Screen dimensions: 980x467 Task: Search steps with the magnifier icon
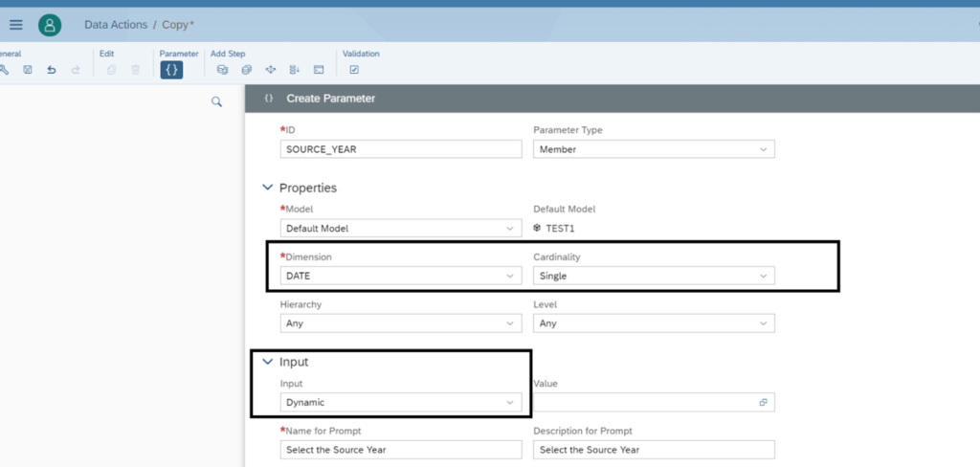click(217, 101)
